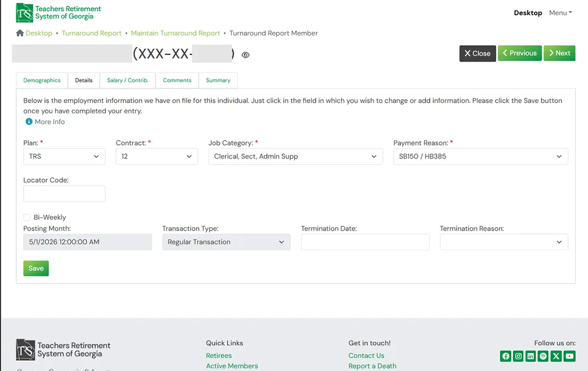Click the Quick Links footer heading

(224, 343)
